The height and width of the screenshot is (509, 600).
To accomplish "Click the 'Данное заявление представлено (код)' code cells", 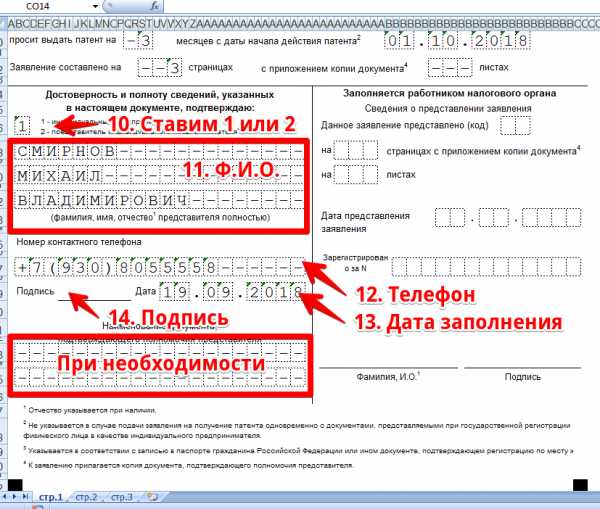I will click(x=515, y=125).
